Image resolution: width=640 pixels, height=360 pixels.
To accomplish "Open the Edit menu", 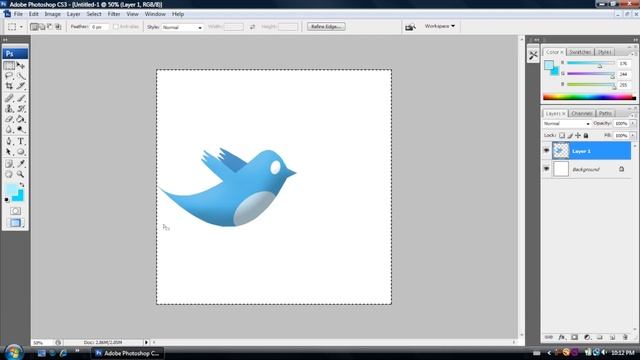I will coord(33,14).
